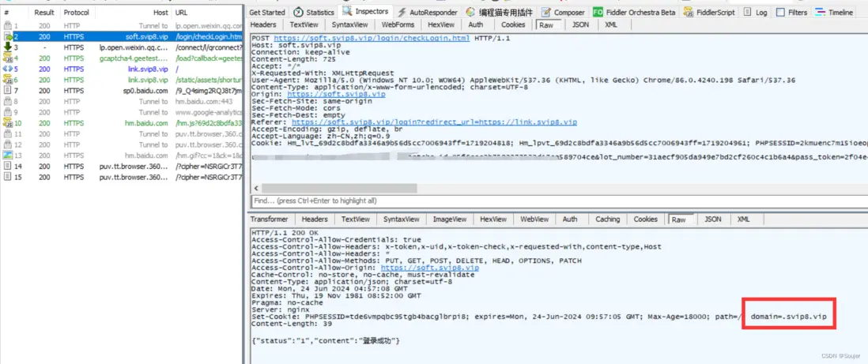Open the Log tab

pos(756,12)
